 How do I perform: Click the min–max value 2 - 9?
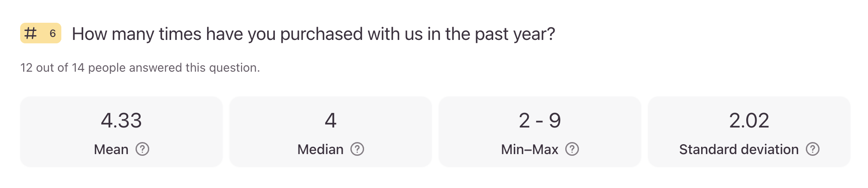point(539,121)
